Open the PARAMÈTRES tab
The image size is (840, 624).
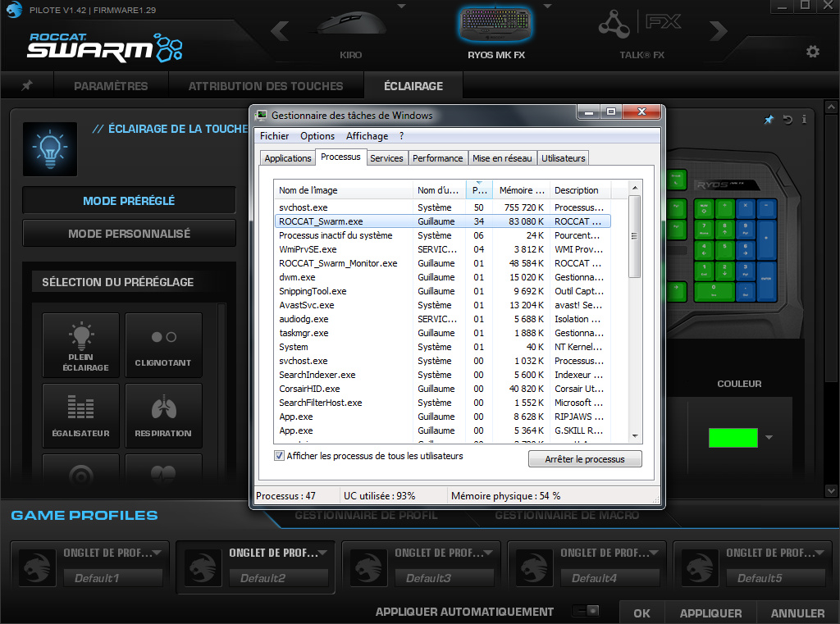(111, 86)
